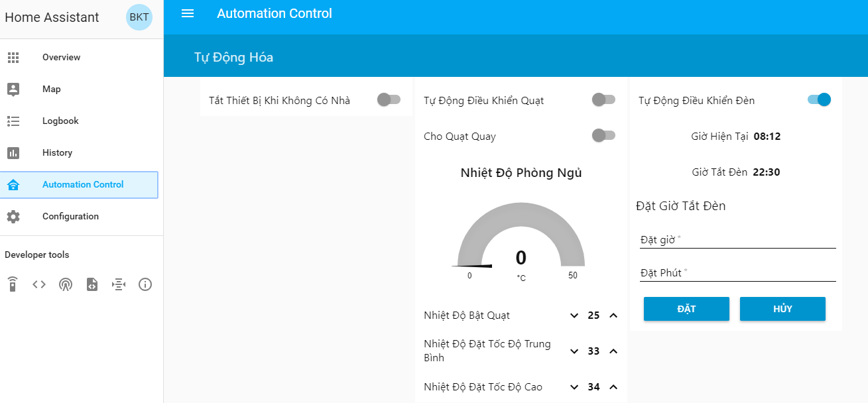Enable the Tắt Thiết Bị Khi Không Có Nhà switch
The width and height of the screenshot is (868, 403).
[x=389, y=100]
